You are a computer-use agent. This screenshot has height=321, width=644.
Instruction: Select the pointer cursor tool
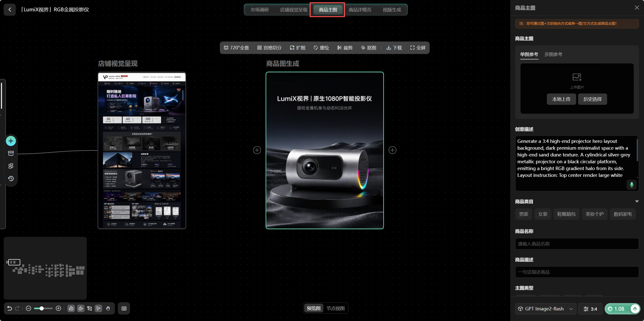click(98, 308)
